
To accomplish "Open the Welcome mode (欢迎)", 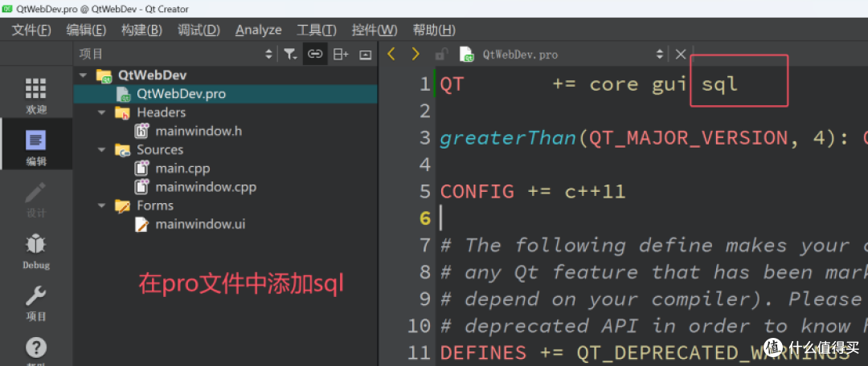I will pos(36,95).
